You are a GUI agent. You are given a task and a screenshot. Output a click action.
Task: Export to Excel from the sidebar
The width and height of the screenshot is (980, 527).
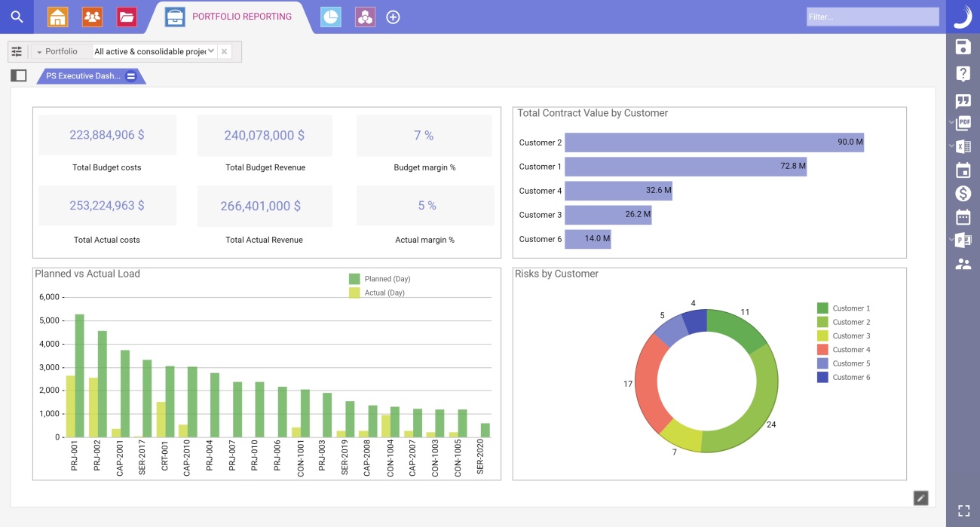tap(963, 146)
